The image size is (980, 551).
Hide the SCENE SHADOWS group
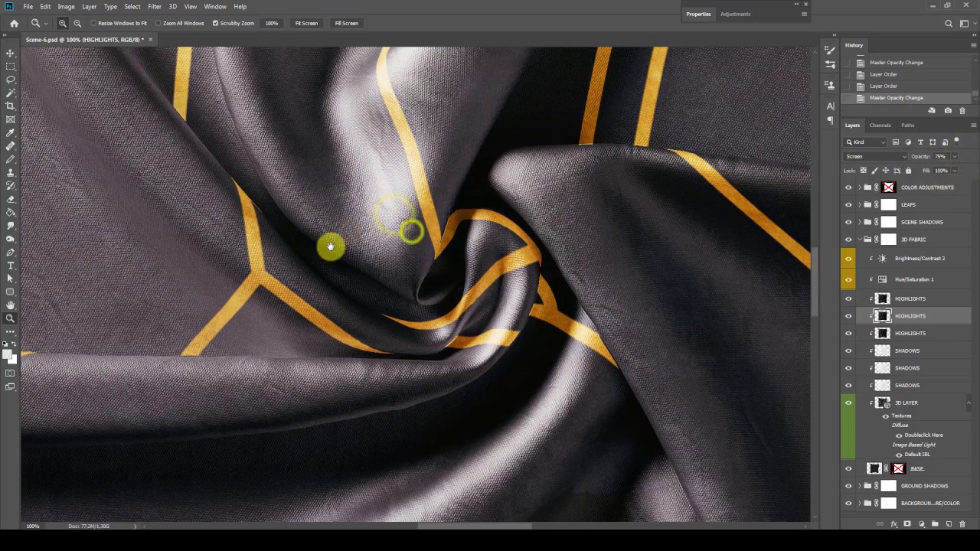pyautogui.click(x=848, y=222)
